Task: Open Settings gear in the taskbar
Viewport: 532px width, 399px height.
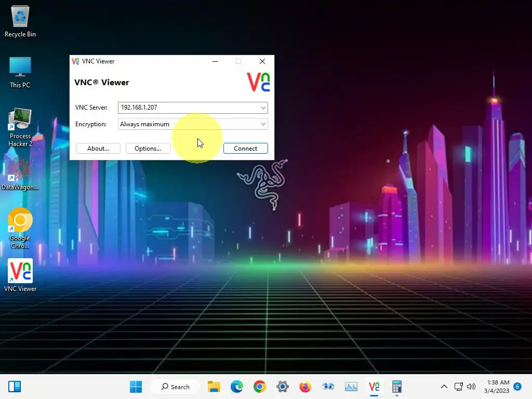Action: [282, 387]
